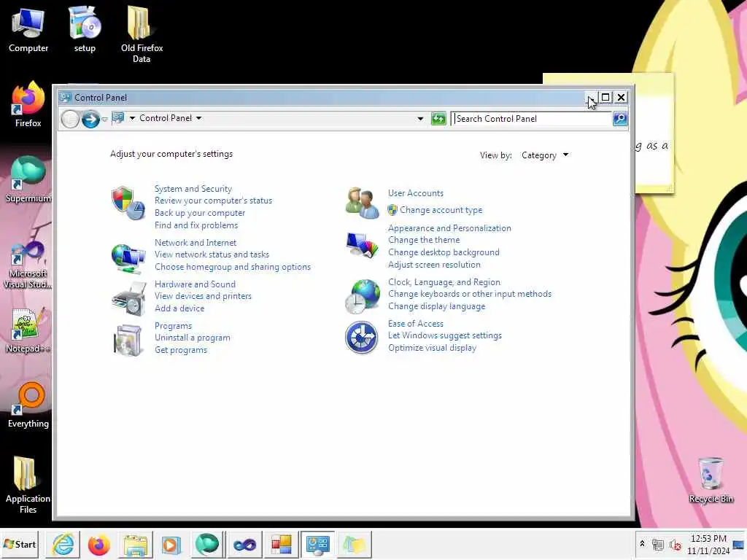Screen dimensions: 747x560
Task: Open Windows Explorer from the taskbar
Action: pyautogui.click(x=135, y=544)
